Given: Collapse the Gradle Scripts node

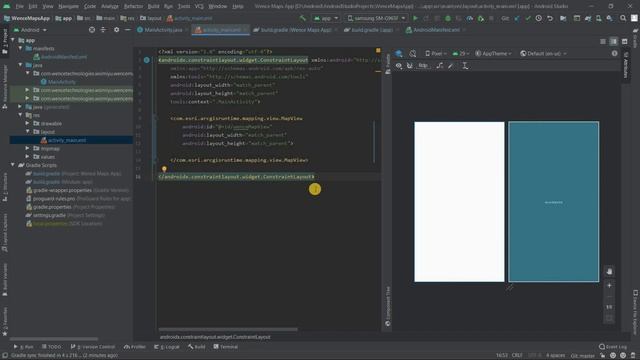Looking at the screenshot, I should [x=13, y=165].
